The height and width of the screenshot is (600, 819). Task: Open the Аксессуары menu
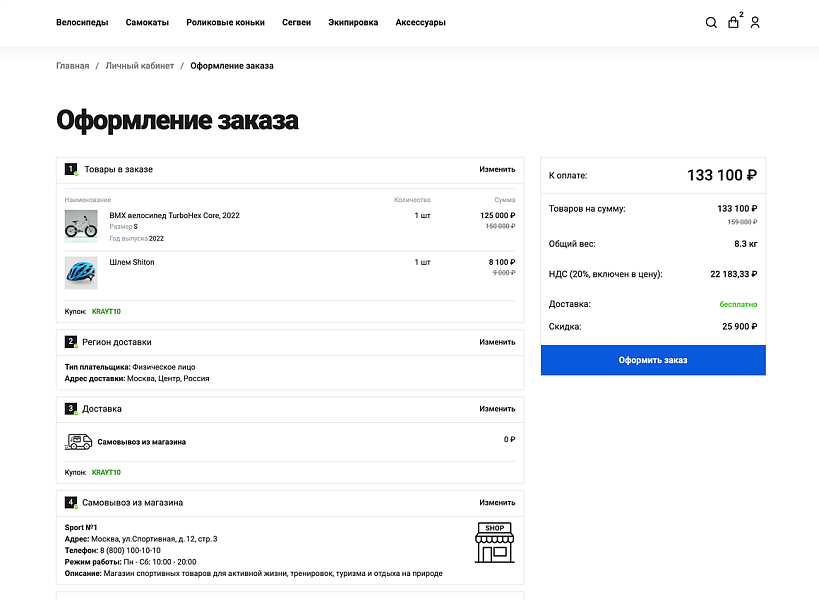tap(419, 22)
